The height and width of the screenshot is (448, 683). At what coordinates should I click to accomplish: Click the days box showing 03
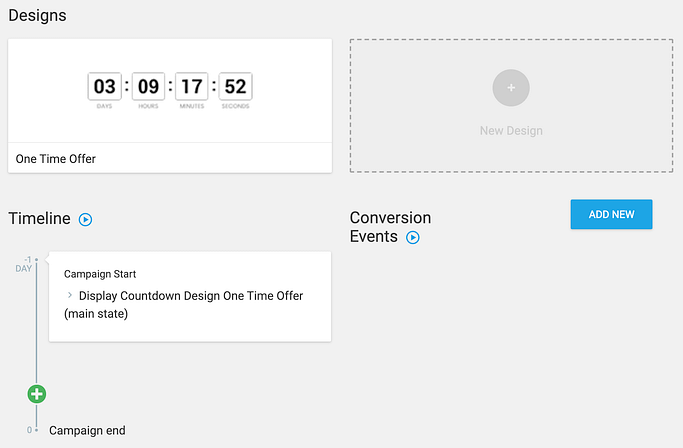[105, 86]
